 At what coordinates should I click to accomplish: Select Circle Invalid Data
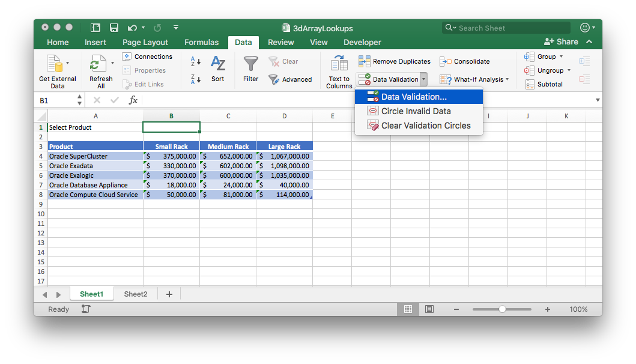pyautogui.click(x=419, y=111)
